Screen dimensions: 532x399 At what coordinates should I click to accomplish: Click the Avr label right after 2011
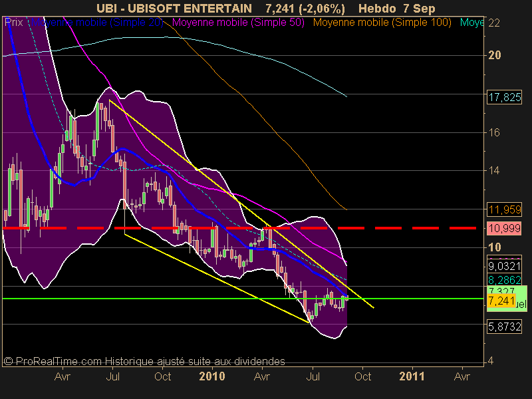point(462,376)
